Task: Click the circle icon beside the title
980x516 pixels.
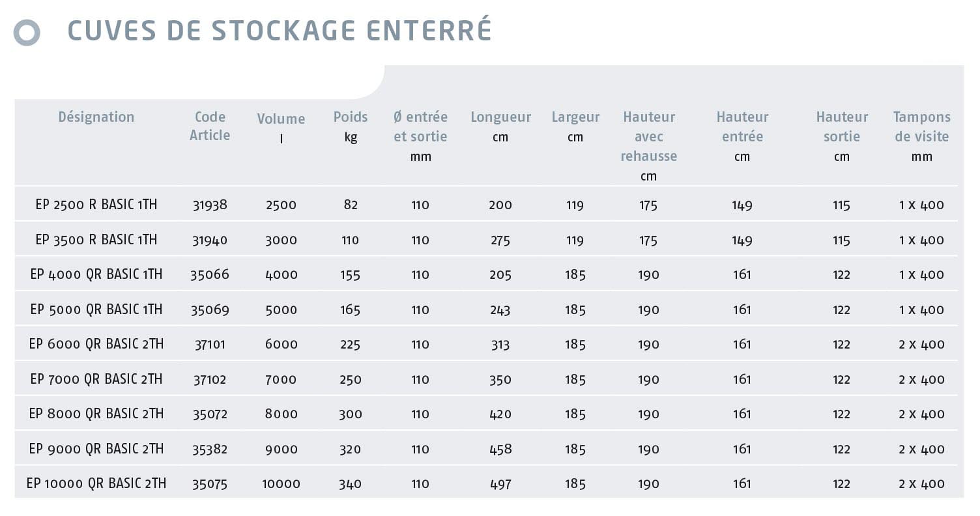Action: (27, 33)
